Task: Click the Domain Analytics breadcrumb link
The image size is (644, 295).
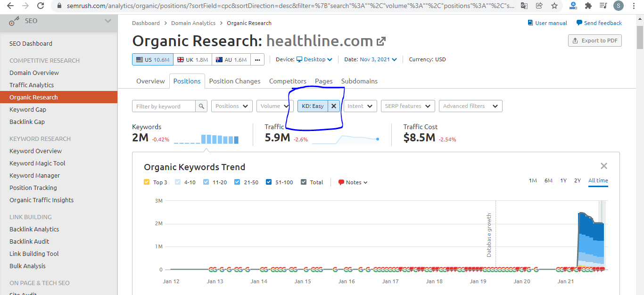Action: click(x=193, y=23)
